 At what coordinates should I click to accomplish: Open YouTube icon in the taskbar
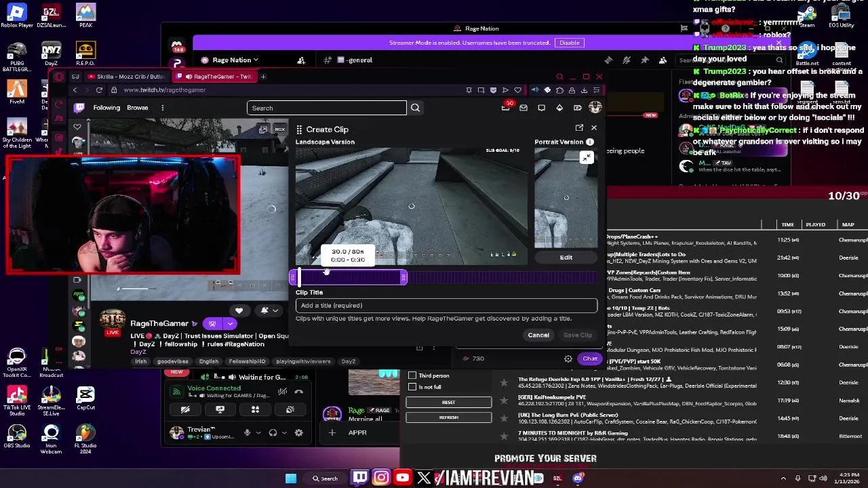403,478
